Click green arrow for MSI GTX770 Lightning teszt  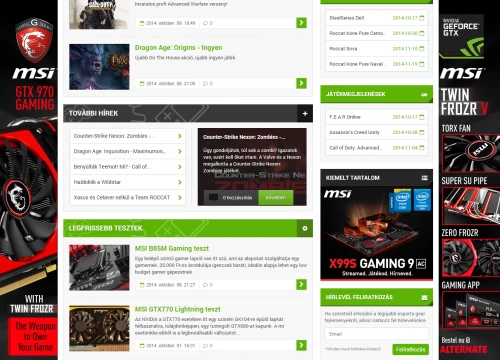[x=301, y=345]
